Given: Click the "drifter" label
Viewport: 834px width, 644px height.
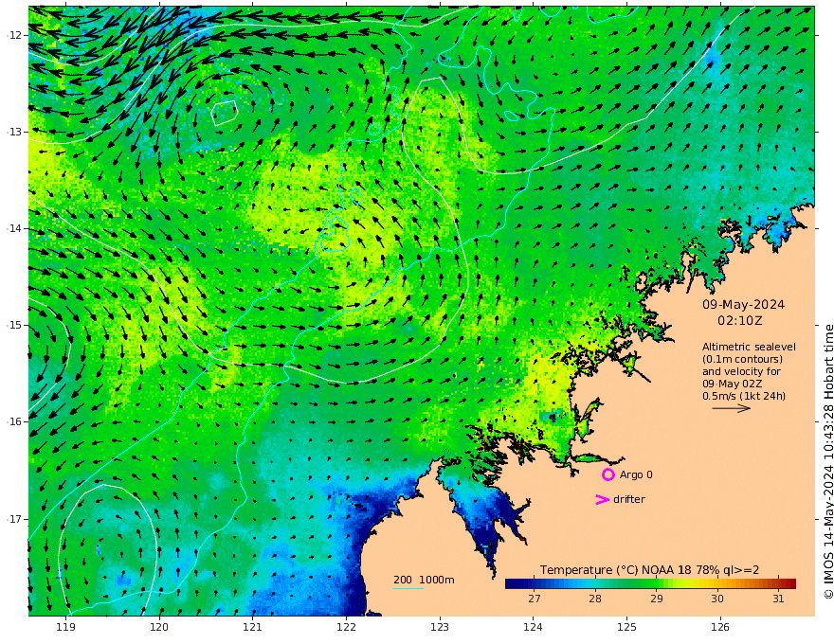Looking at the screenshot, I should click(629, 499).
